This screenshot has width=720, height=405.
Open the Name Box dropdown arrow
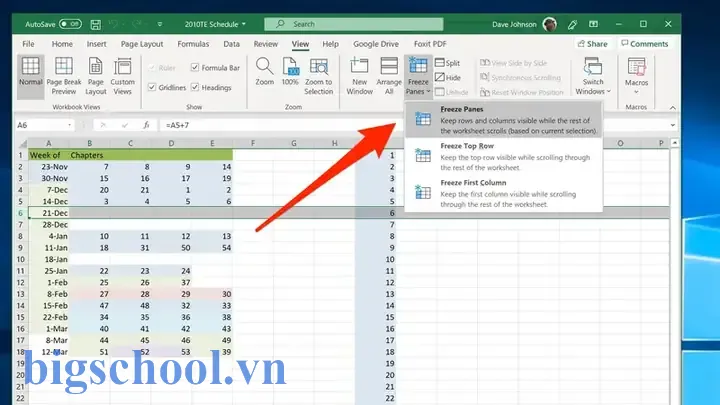pos(69,125)
